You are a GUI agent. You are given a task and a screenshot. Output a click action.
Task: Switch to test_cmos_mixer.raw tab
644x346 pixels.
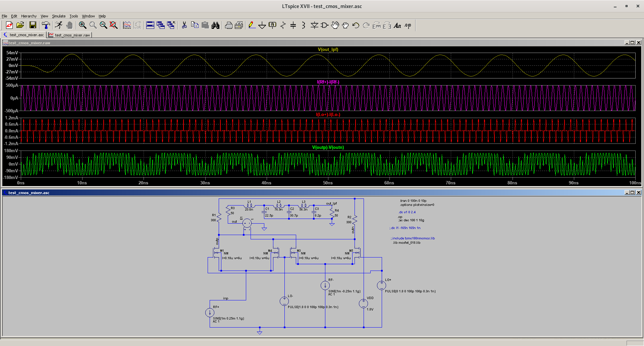click(69, 35)
